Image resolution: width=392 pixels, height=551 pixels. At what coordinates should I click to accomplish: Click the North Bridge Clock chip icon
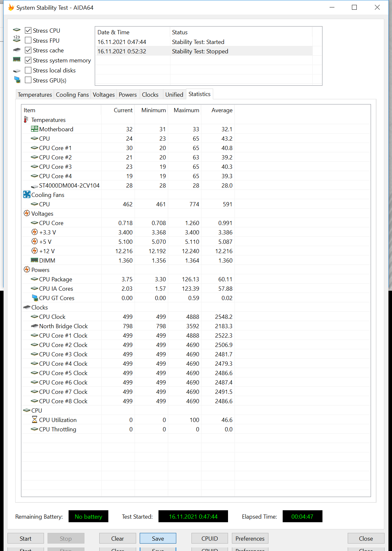[x=34, y=326]
